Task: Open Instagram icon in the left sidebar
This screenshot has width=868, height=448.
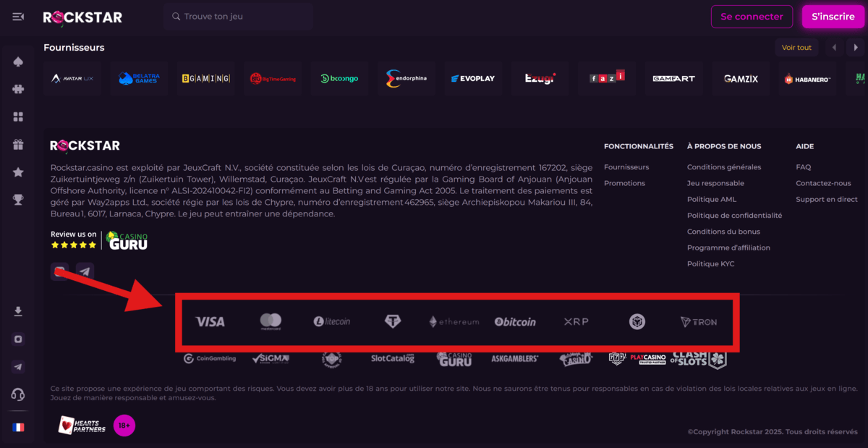Action: click(18, 339)
